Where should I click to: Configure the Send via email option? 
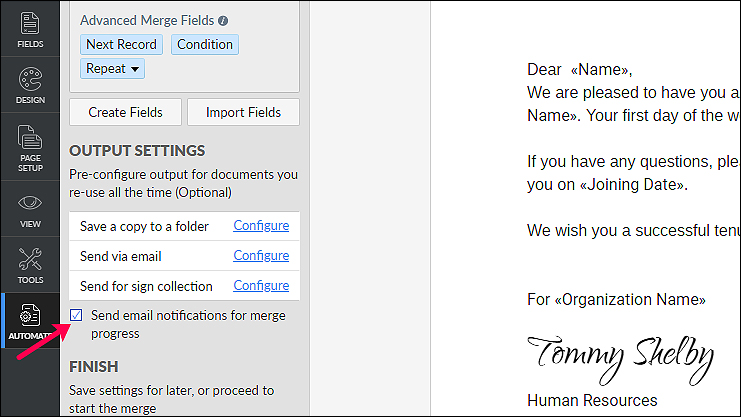coord(261,256)
